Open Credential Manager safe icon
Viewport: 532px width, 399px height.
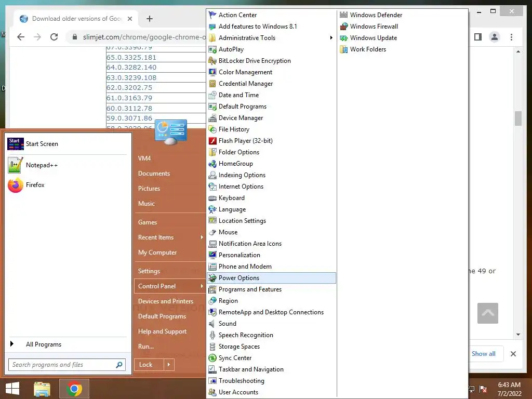tap(212, 84)
